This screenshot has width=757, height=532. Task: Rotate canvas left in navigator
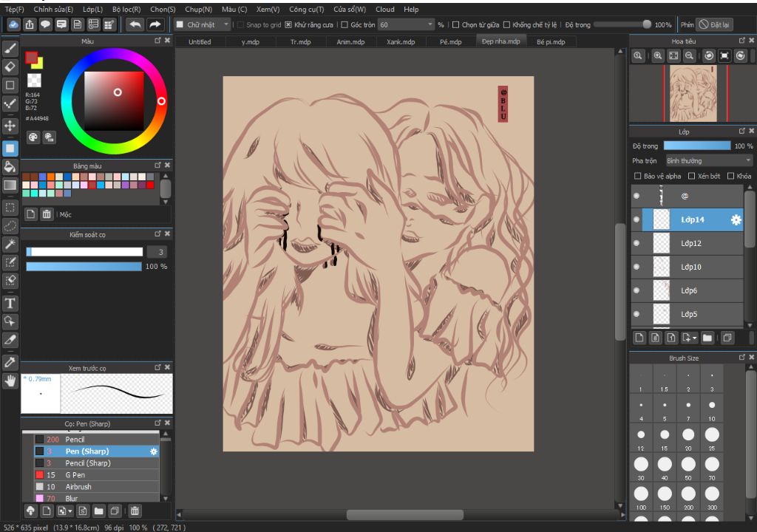[x=709, y=56]
